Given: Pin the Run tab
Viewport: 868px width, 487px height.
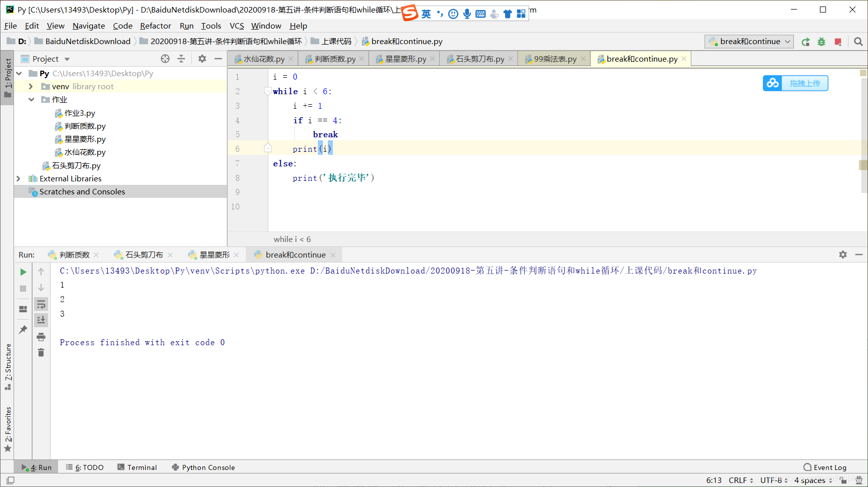Looking at the screenshot, I should click(23, 330).
